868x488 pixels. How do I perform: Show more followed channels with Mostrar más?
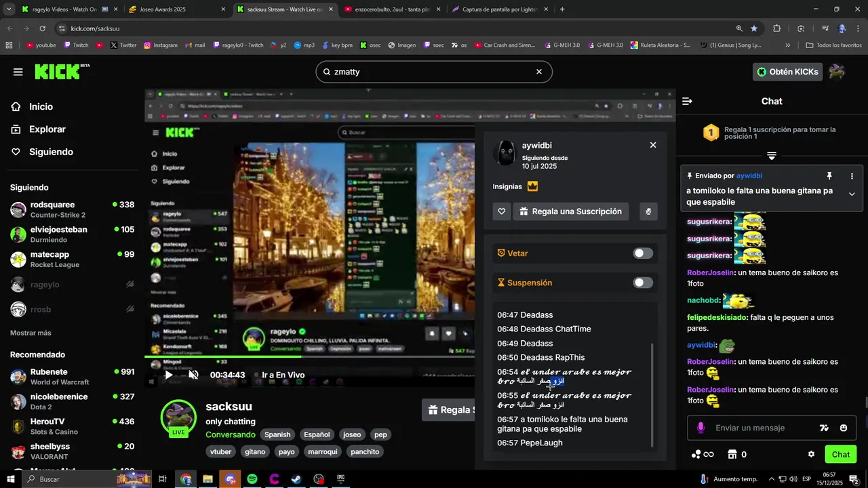[31, 333]
